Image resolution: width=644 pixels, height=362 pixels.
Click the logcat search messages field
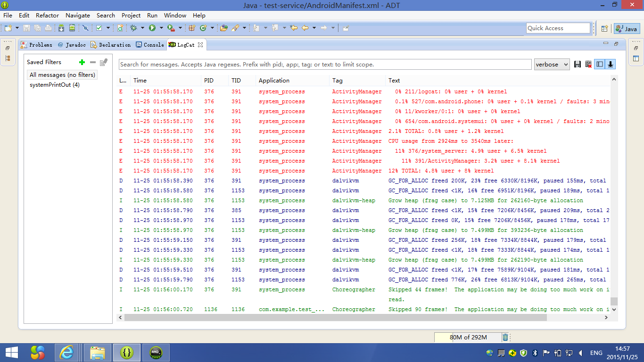click(325, 65)
